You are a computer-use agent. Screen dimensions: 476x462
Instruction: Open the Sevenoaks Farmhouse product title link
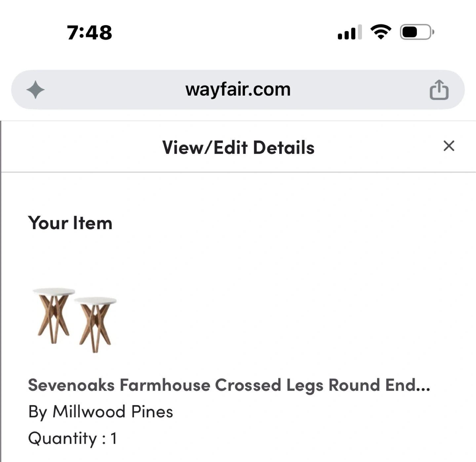[229, 385]
